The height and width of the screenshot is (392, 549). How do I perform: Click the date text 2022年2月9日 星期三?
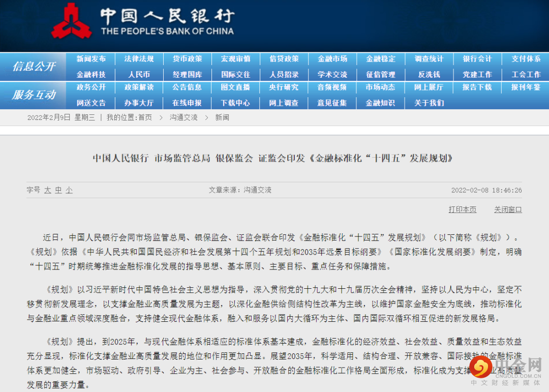[62, 118]
